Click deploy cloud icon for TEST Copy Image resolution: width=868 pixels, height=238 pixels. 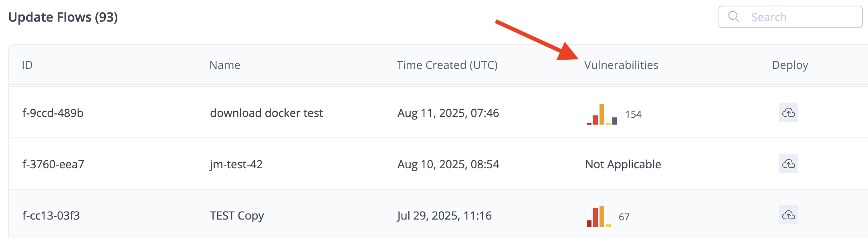click(788, 215)
